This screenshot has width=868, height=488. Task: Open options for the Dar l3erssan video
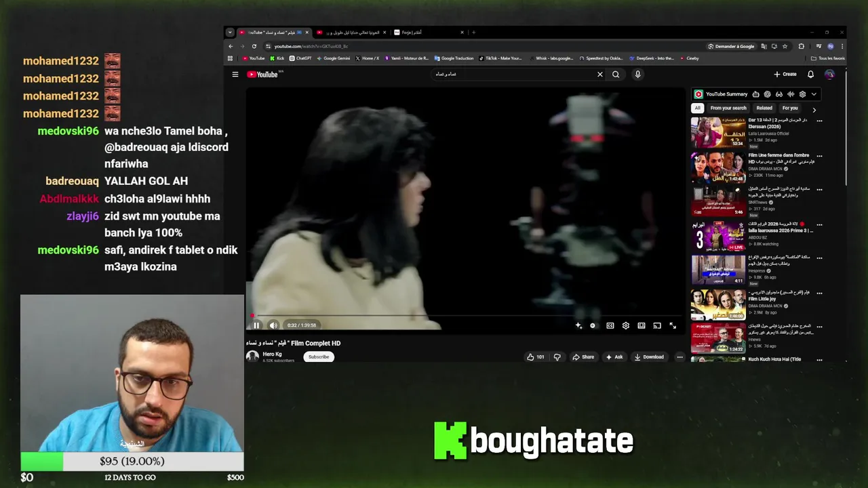coord(819,121)
